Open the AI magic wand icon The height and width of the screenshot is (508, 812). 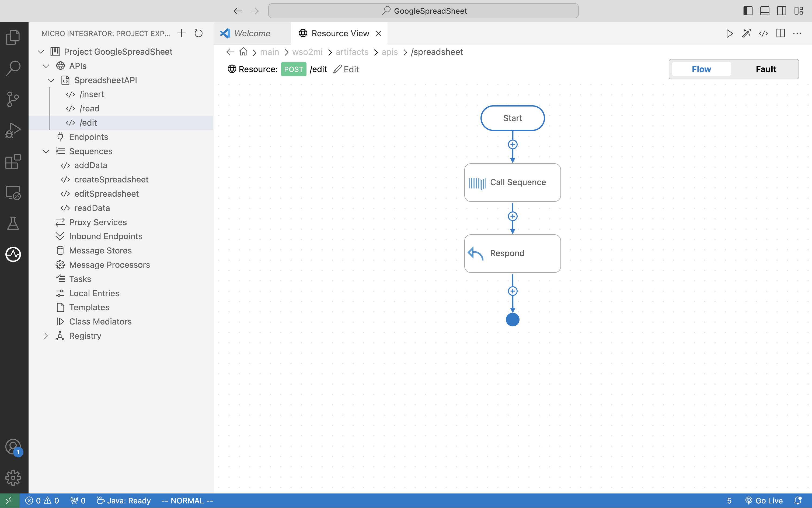[x=747, y=33]
